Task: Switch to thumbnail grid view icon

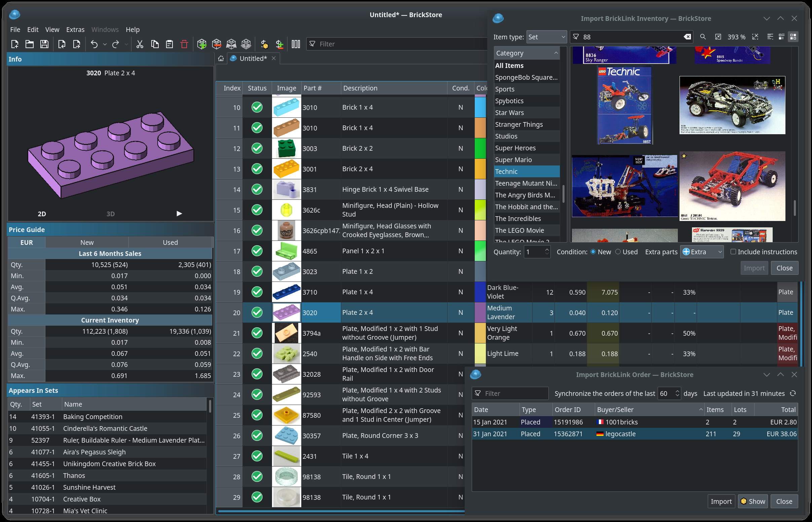Action: 793,37
